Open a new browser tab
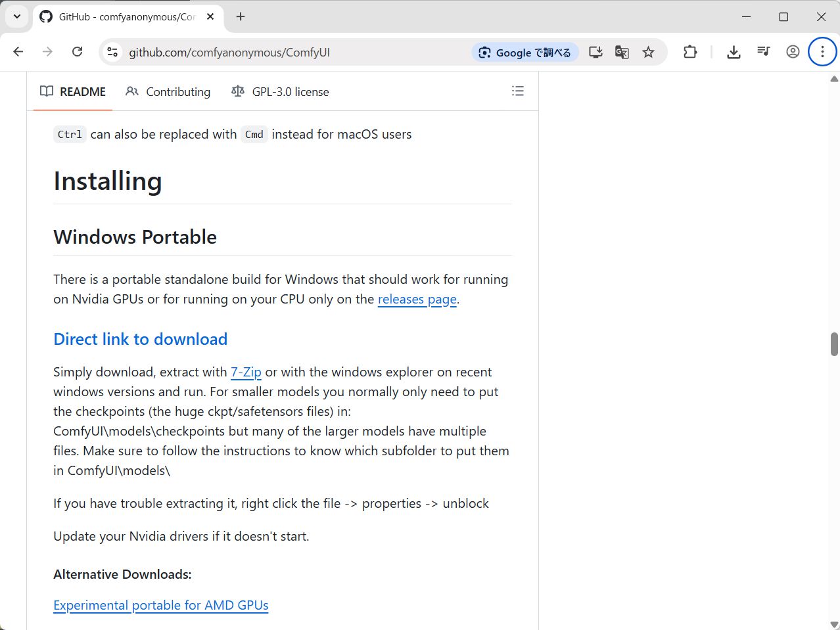Image resolution: width=840 pixels, height=630 pixels. 241,16
